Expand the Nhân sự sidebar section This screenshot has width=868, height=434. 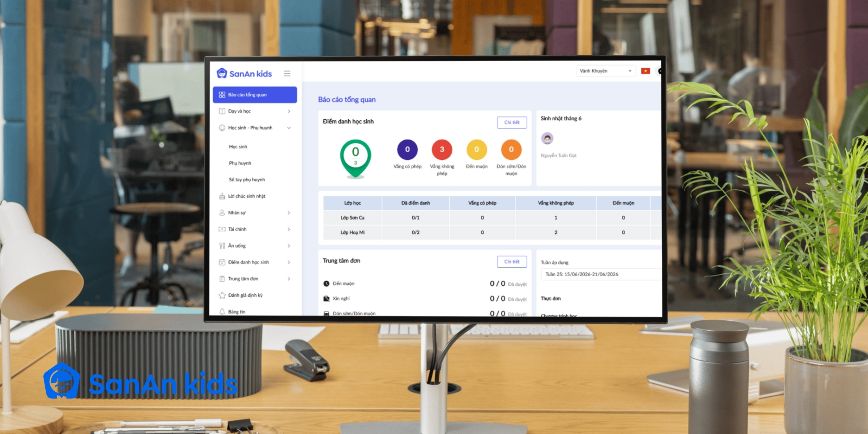click(255, 213)
